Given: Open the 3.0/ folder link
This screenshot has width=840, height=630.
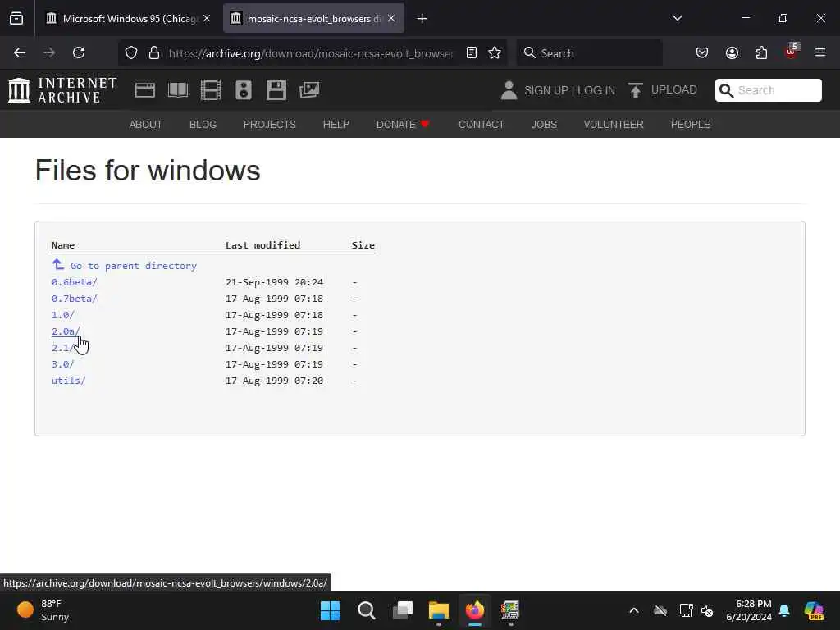Looking at the screenshot, I should click(x=62, y=364).
